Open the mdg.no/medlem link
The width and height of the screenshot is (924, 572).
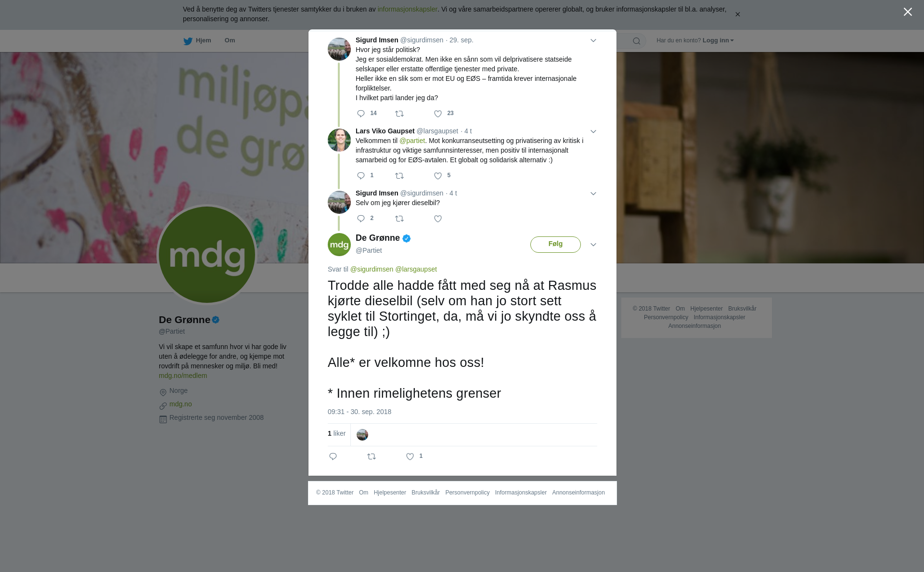pyautogui.click(x=183, y=376)
